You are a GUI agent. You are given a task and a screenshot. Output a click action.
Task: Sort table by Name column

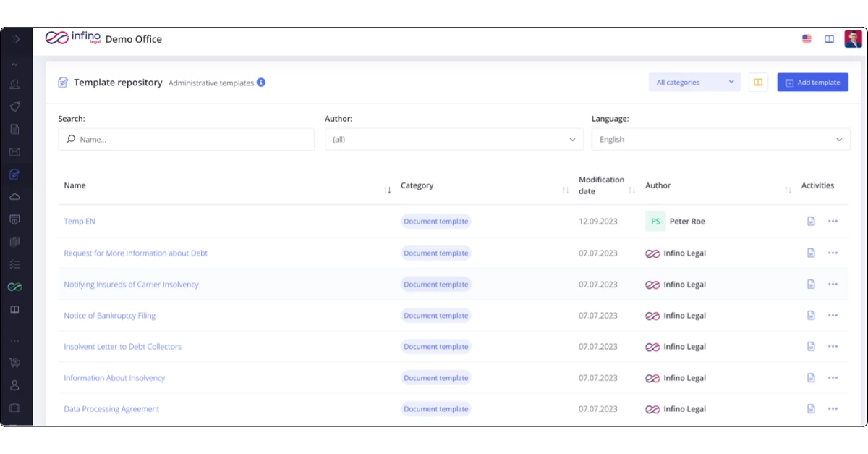coord(388,190)
